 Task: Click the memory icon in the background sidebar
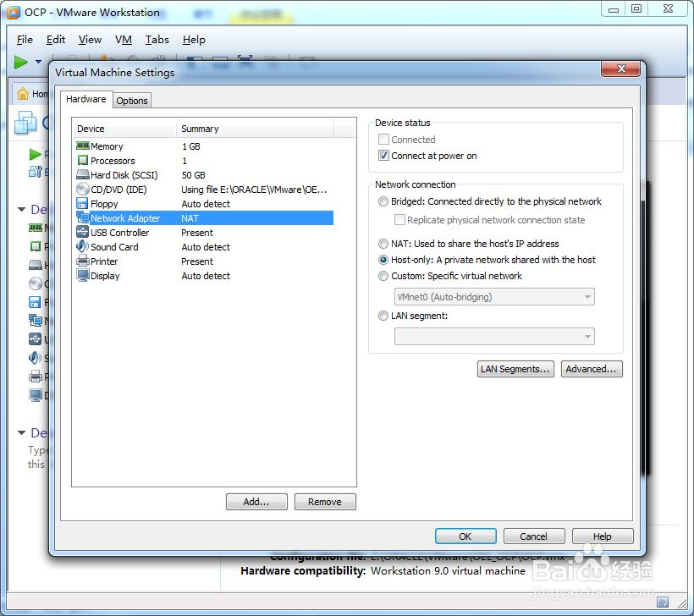(36, 228)
